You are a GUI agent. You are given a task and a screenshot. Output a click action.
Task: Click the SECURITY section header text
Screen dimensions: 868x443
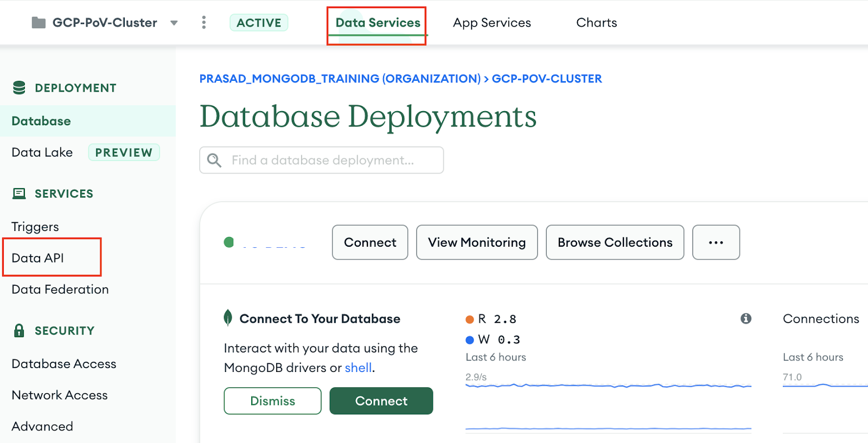[x=65, y=331]
